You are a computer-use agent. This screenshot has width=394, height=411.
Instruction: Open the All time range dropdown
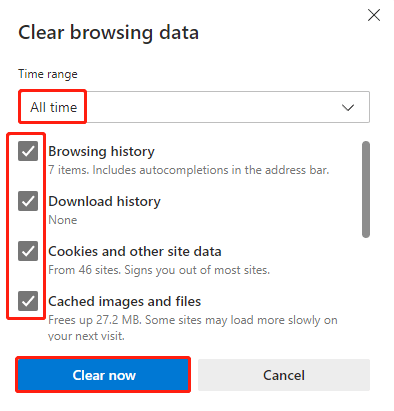(x=194, y=107)
